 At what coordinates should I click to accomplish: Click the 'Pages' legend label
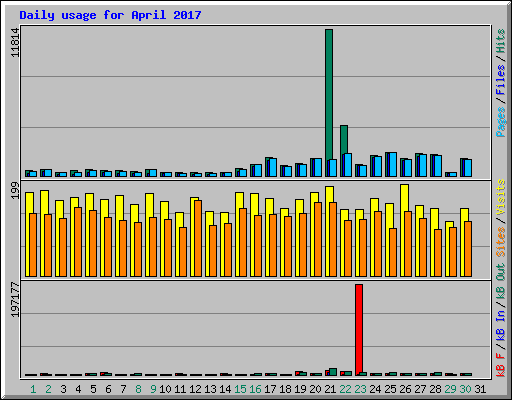click(x=500, y=122)
